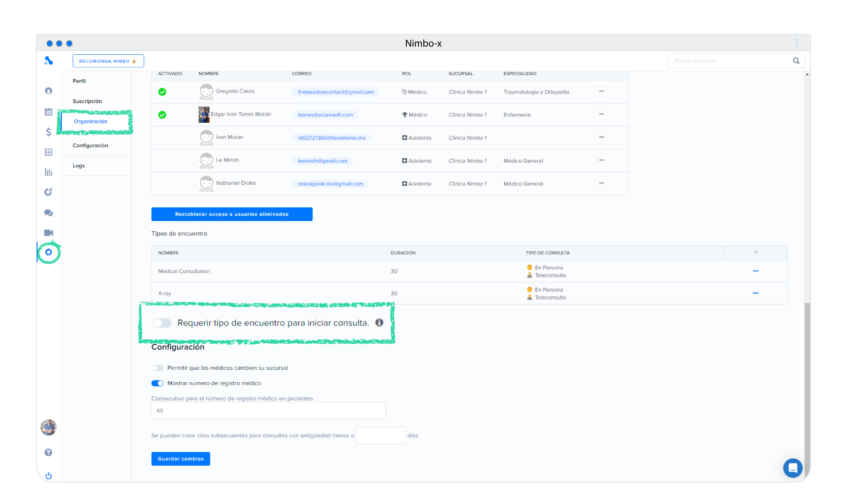The image size is (847, 504).
Task: Click the power logout icon
Action: [x=49, y=475]
